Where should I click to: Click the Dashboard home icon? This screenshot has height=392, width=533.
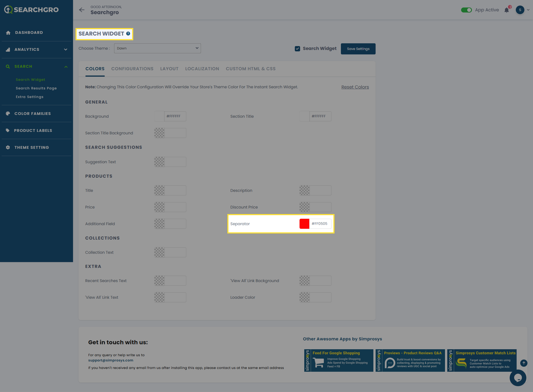[x=8, y=33]
